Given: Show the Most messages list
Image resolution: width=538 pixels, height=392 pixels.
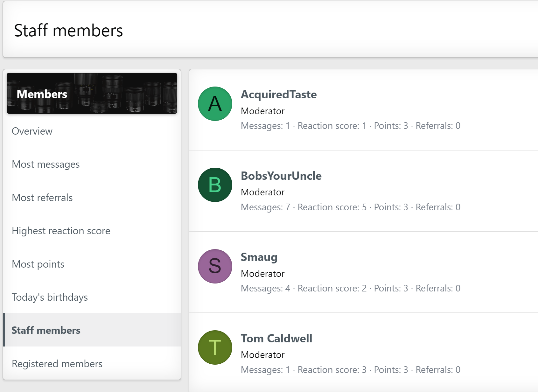Looking at the screenshot, I should click(x=92, y=164).
